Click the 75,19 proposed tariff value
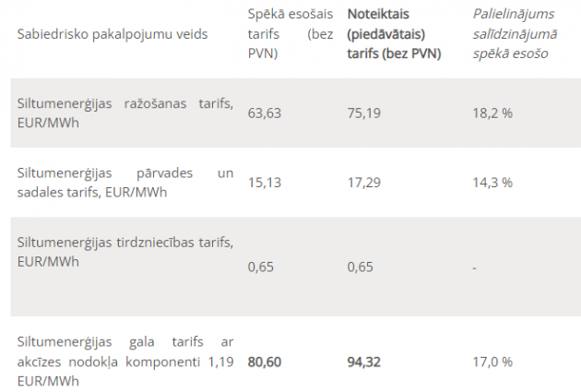Viewport: 581px width, 392px height. click(x=364, y=113)
